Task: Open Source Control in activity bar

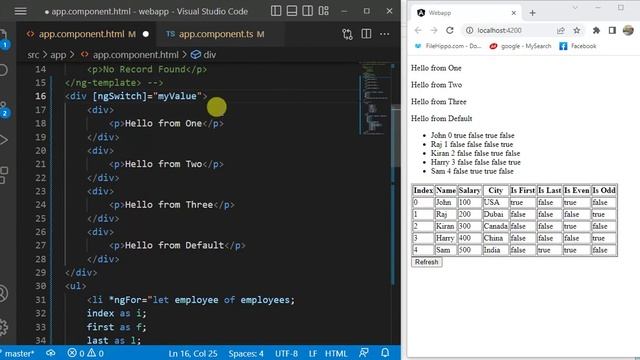Action: 4,109
